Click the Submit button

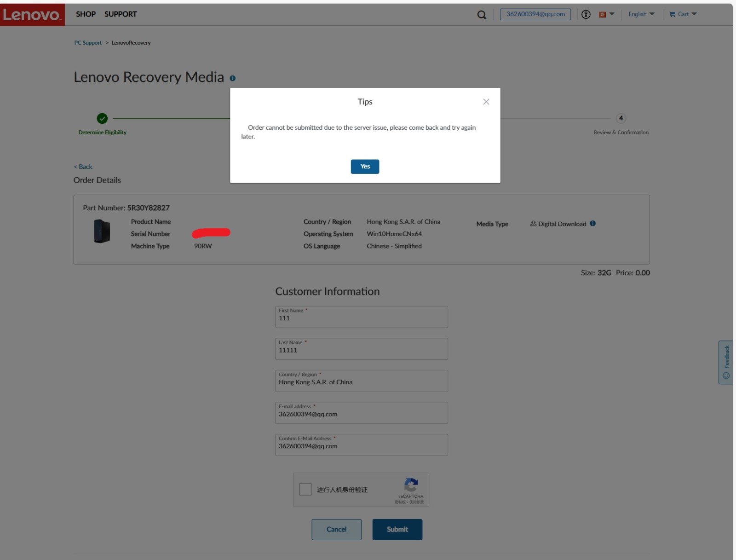[397, 530]
